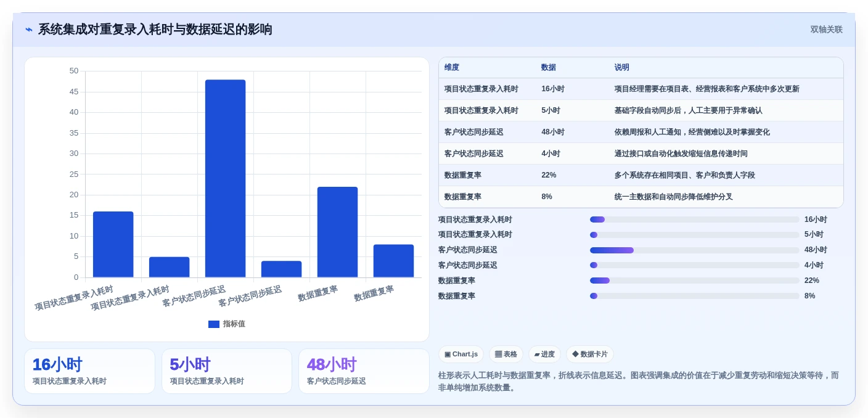Click the progress bar labeled 16小时
This screenshot has width=868, height=418.
(x=694, y=219)
